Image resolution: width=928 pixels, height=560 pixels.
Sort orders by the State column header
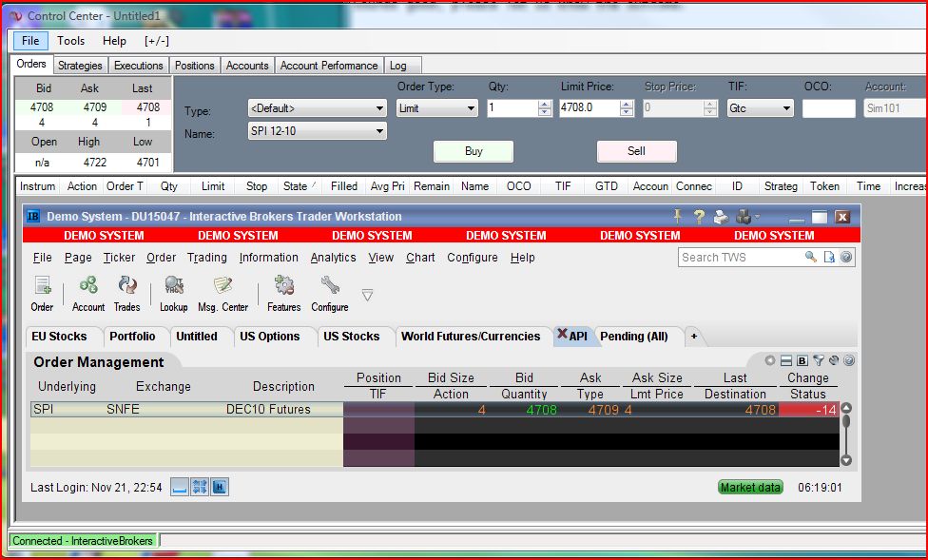click(x=299, y=186)
